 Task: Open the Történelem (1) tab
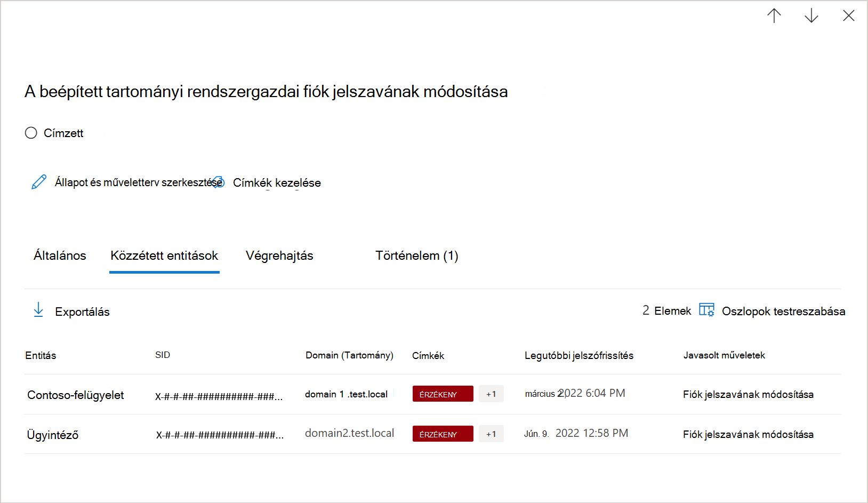[417, 256]
